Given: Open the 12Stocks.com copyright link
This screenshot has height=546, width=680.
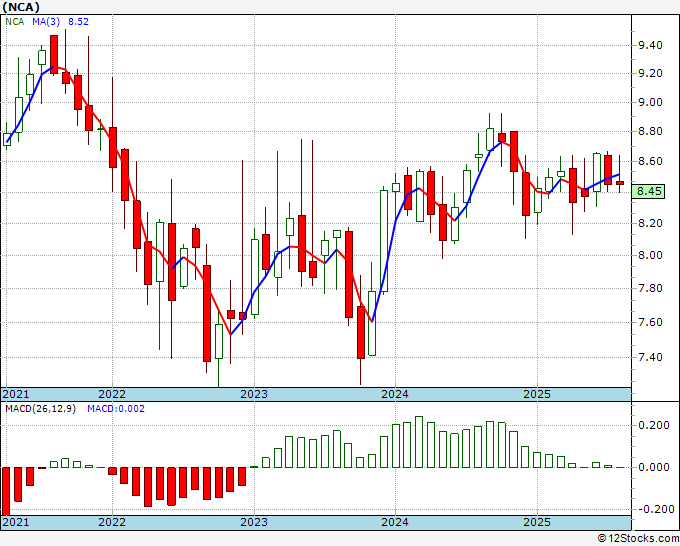Looking at the screenshot, I should pyautogui.click(x=638, y=539).
